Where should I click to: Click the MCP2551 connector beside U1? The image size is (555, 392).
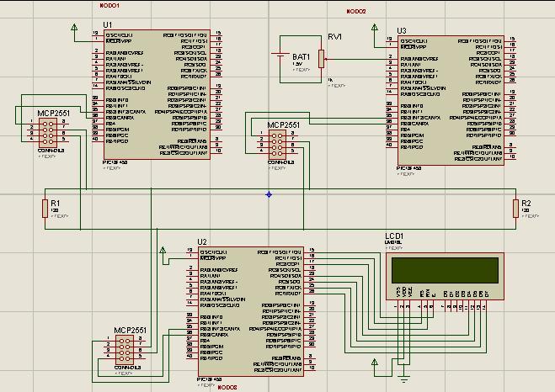pyautogui.click(x=47, y=133)
